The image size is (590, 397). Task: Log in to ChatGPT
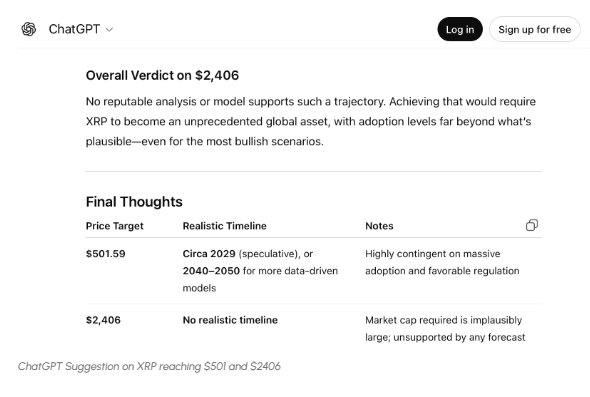point(460,29)
